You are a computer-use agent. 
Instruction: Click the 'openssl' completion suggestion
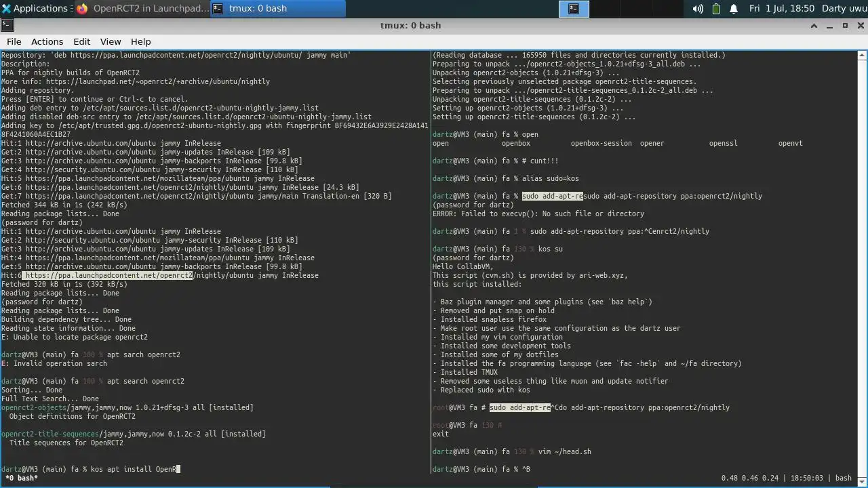(x=723, y=143)
